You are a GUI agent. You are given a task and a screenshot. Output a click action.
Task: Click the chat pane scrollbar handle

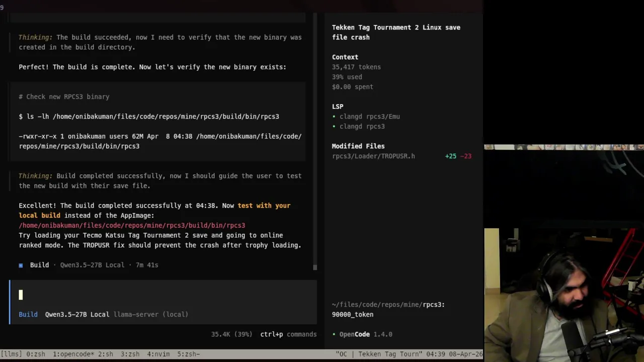coord(315,267)
